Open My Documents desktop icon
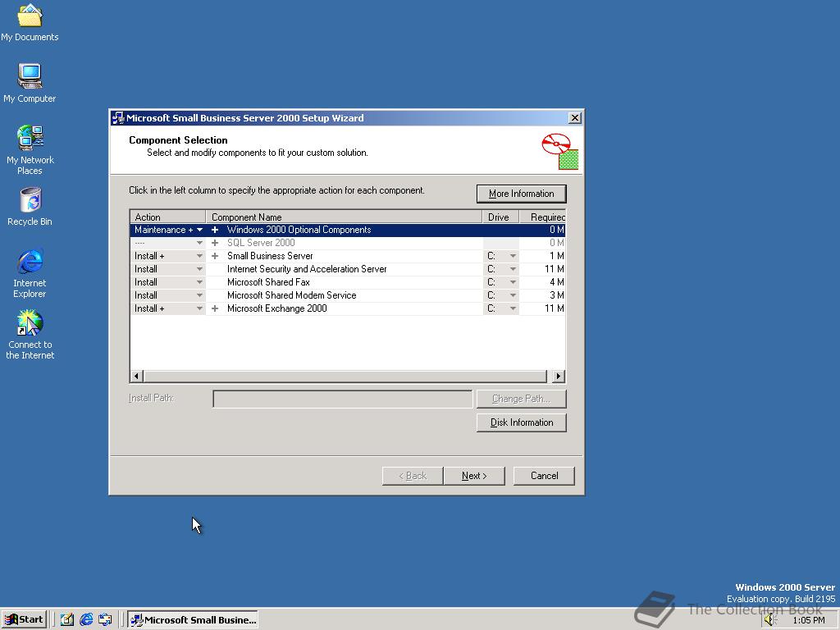Screen dimensions: 840x630 tap(30, 22)
